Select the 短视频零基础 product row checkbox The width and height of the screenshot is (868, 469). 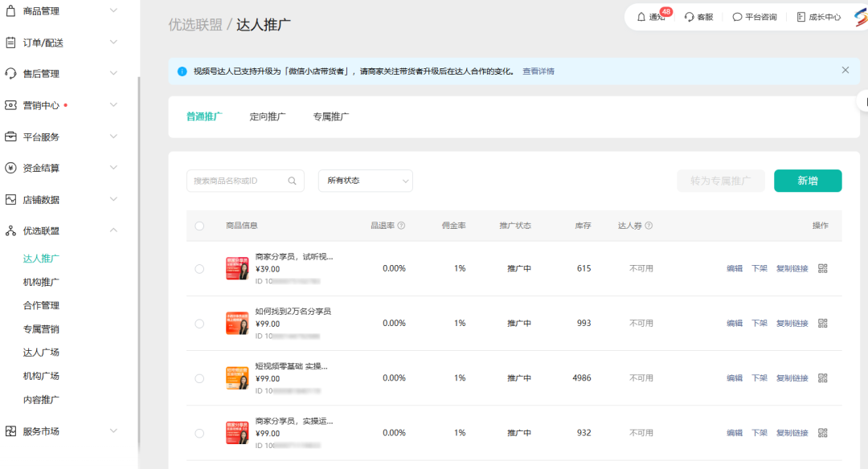pos(199,377)
